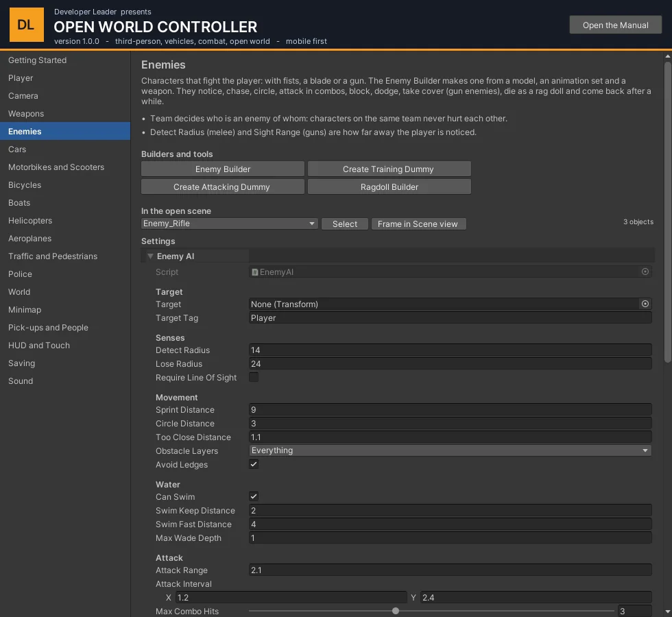The image size is (672, 617).
Task: Click the Swim Keep Distance field
Action: [x=450, y=510]
